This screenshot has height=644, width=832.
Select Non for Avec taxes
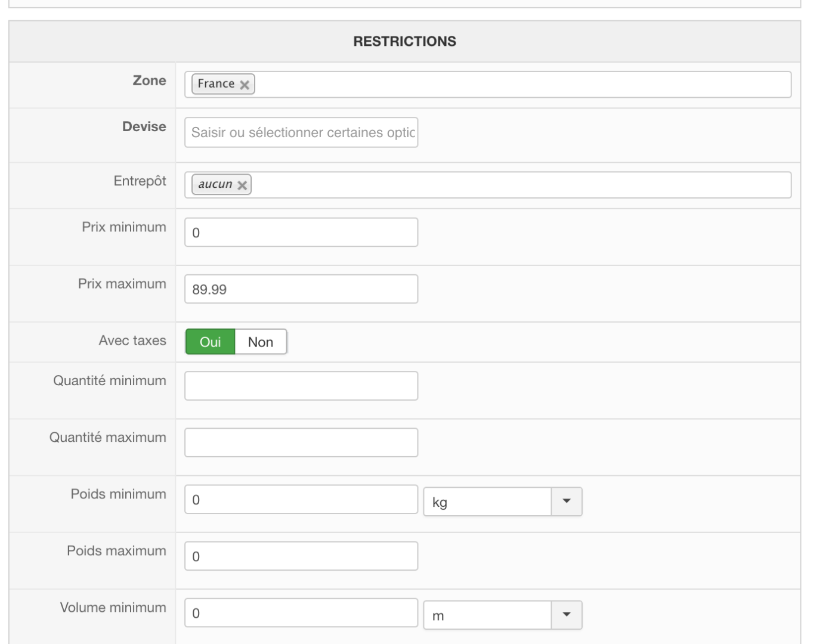261,342
